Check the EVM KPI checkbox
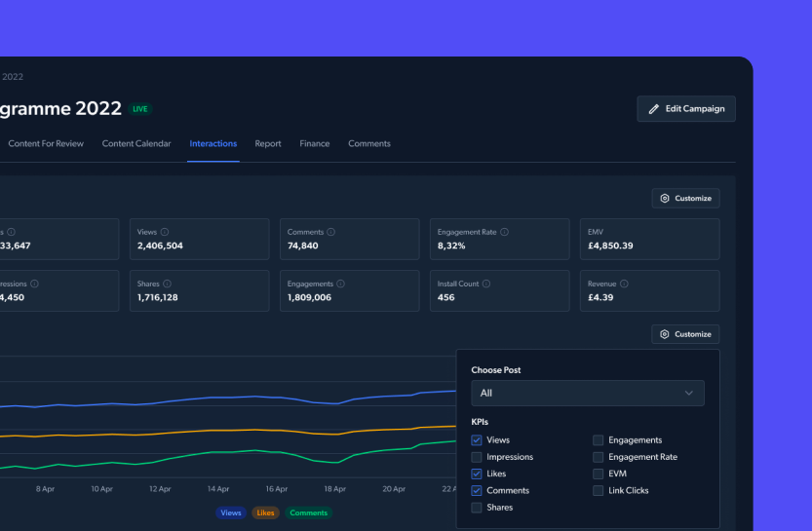Image resolution: width=812 pixels, height=531 pixels. tap(599, 474)
